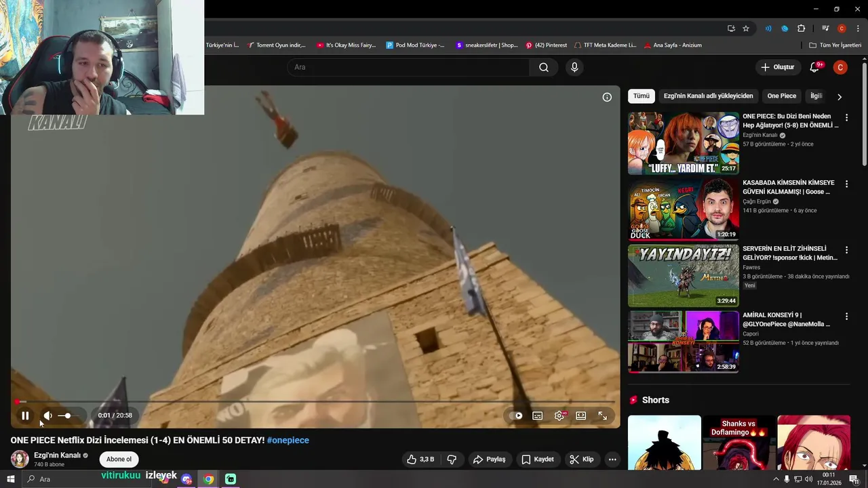
Task: Open the 'Shanks vs Doflamingo' short
Action: 738,443
